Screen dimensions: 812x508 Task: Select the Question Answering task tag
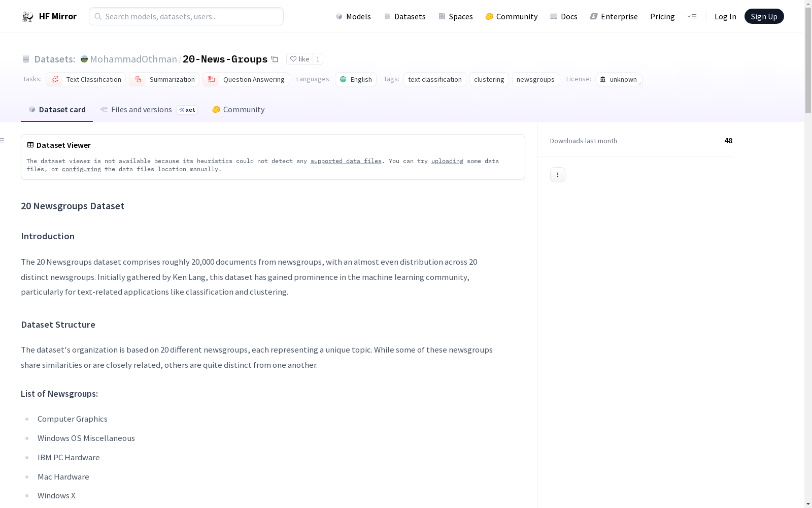[x=246, y=79]
